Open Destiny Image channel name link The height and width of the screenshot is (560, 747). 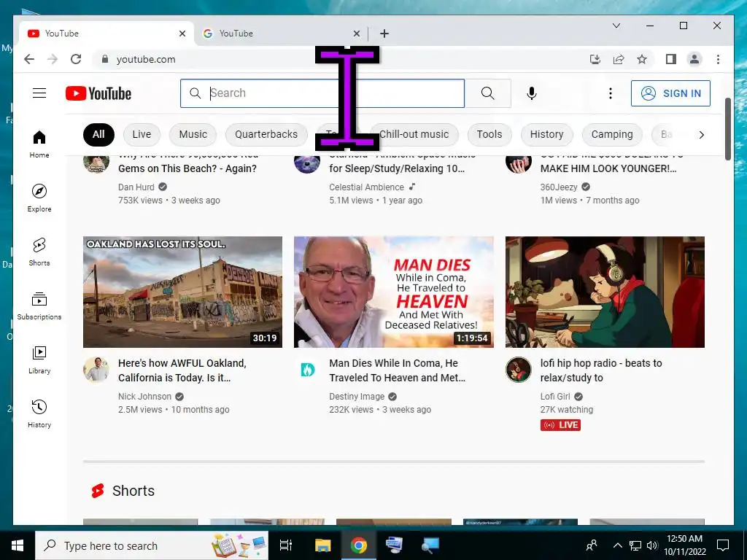coord(356,396)
